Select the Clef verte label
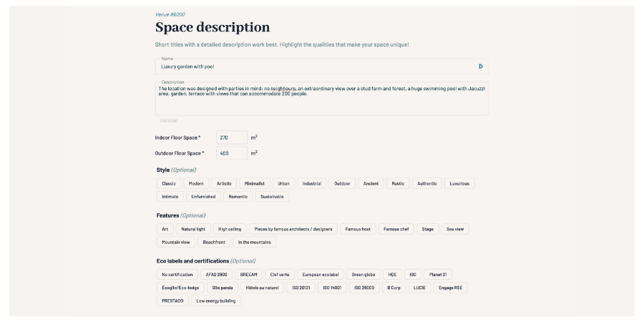The height and width of the screenshot is (322, 644). (x=280, y=275)
